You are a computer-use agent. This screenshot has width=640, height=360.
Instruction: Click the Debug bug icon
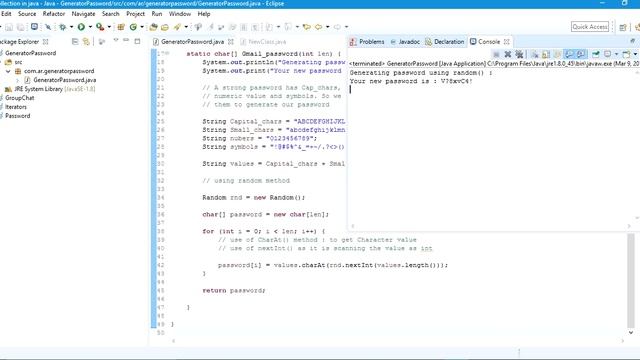point(62,27)
